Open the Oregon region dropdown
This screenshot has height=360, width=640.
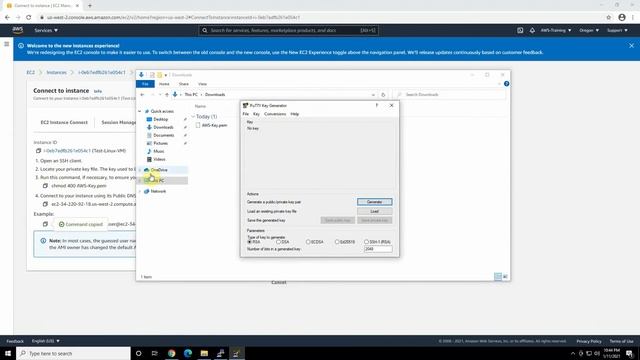coord(589,30)
